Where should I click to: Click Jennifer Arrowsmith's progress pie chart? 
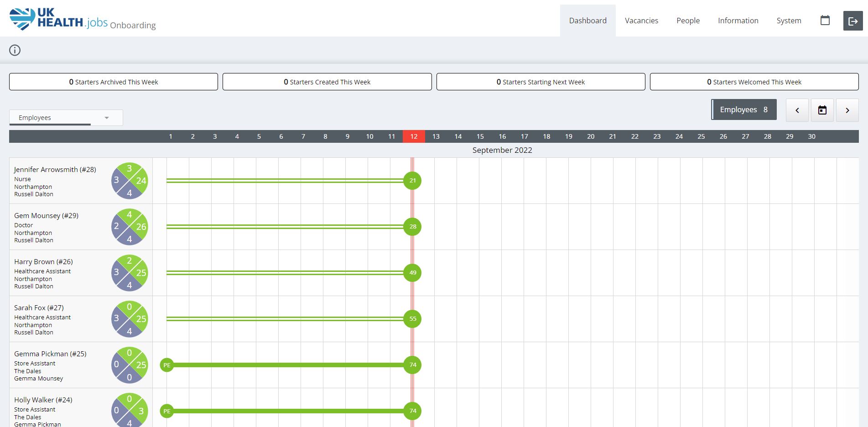(x=129, y=181)
